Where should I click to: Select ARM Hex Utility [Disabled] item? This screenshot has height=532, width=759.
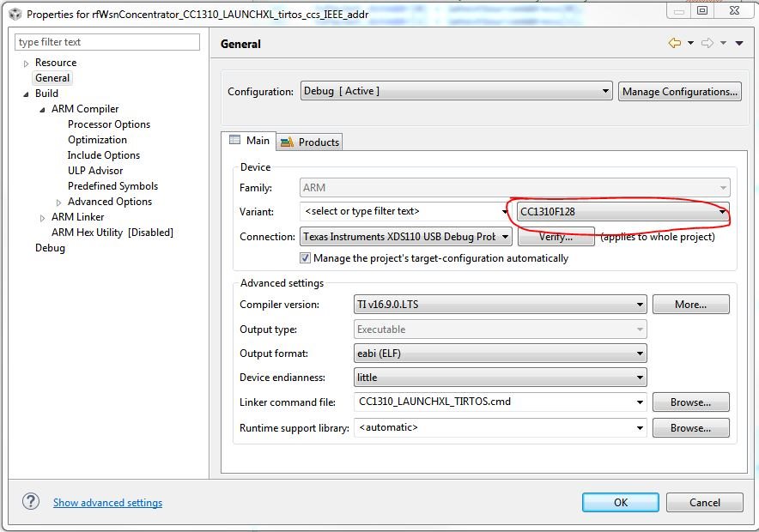click(112, 233)
